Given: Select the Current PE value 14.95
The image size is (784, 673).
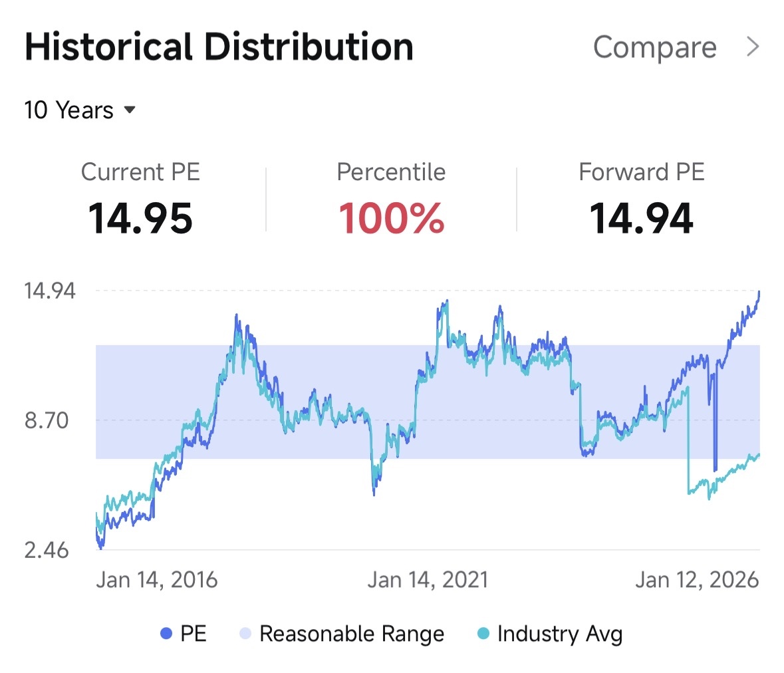Looking at the screenshot, I should [140, 219].
